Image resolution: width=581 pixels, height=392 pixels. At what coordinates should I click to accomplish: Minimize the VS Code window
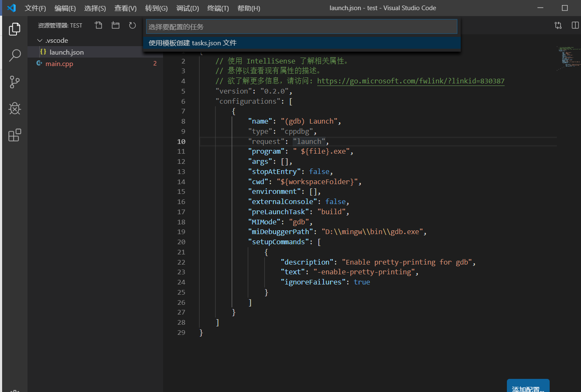pos(540,8)
